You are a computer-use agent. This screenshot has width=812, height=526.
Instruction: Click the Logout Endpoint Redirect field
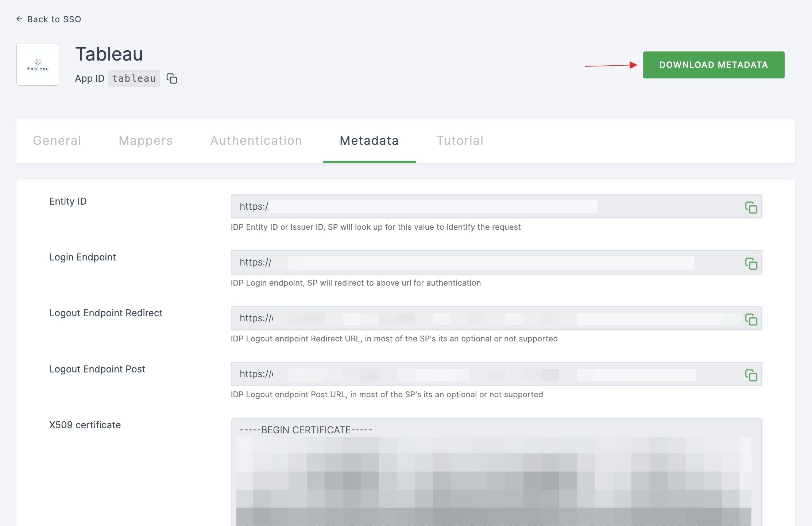tap(496, 318)
